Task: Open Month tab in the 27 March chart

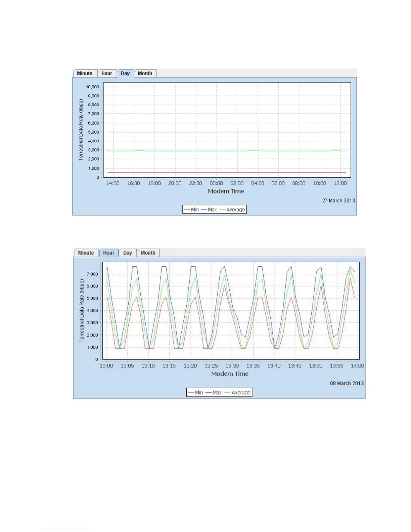Action: 145,73
